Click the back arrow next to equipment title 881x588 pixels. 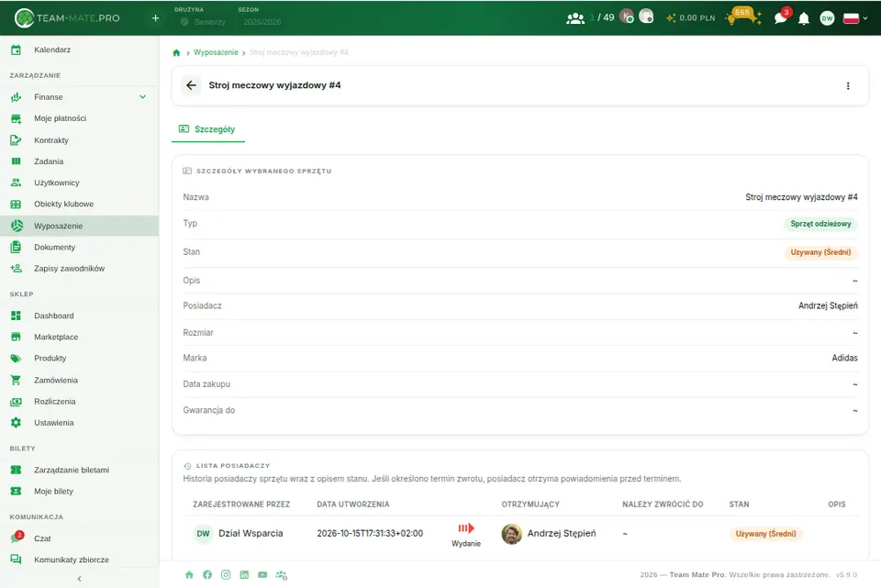[191, 85]
